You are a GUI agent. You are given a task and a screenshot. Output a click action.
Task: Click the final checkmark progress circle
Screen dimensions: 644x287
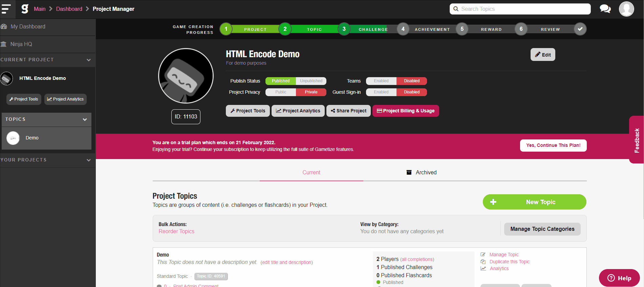pos(580,29)
